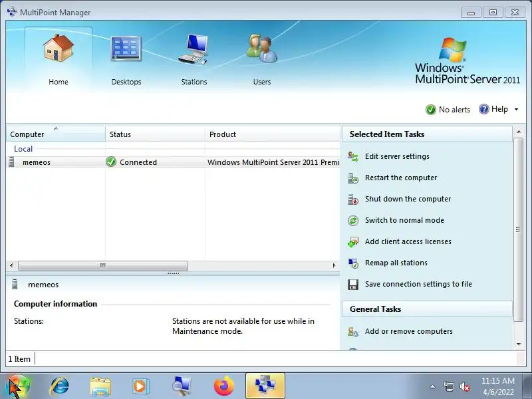Select the Home tab label
This screenshot has width=532, height=399.
click(x=59, y=82)
